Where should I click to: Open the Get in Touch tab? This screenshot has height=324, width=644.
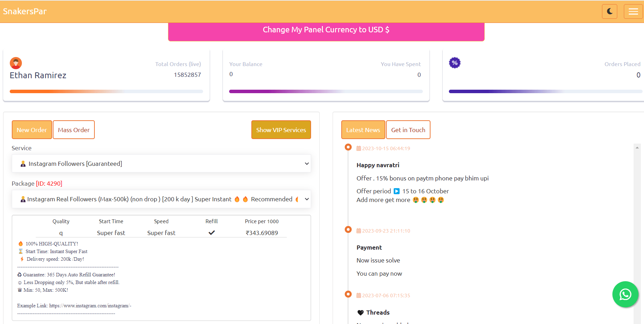pyautogui.click(x=408, y=130)
